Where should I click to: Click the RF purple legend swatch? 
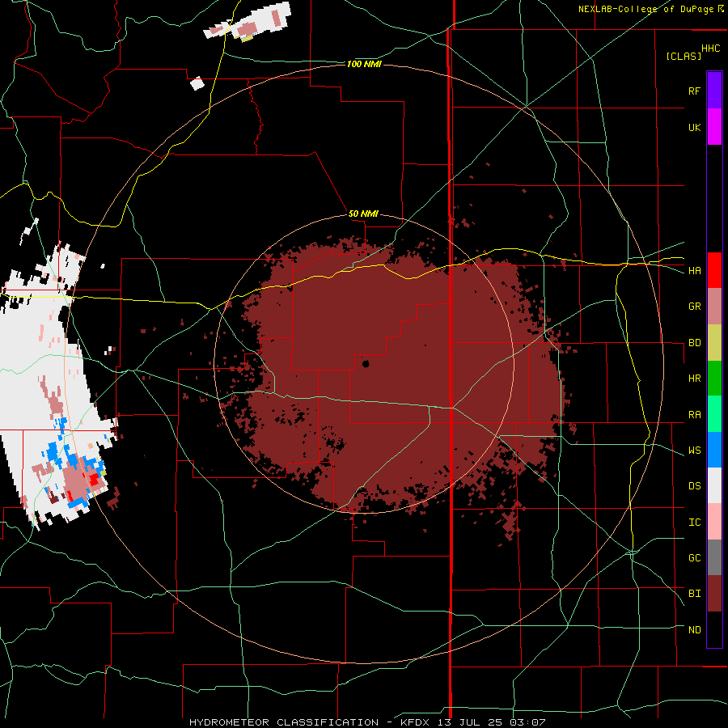[x=714, y=91]
